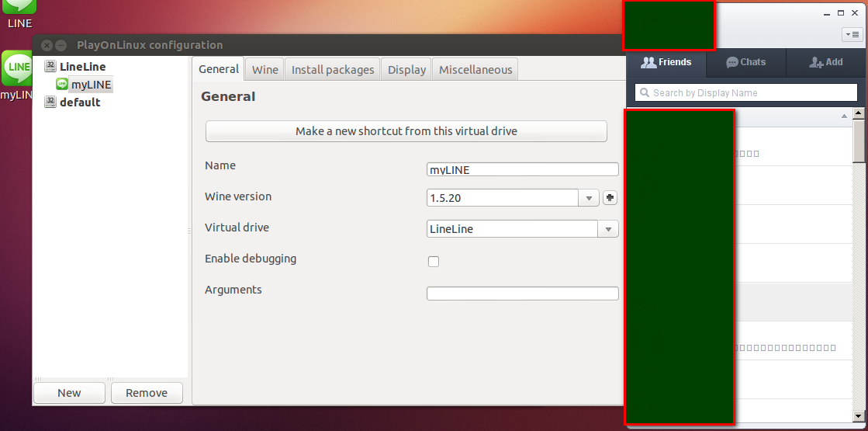The image size is (868, 431).
Task: Click the LINE icon beside myLINE entry
Action: coord(62,84)
